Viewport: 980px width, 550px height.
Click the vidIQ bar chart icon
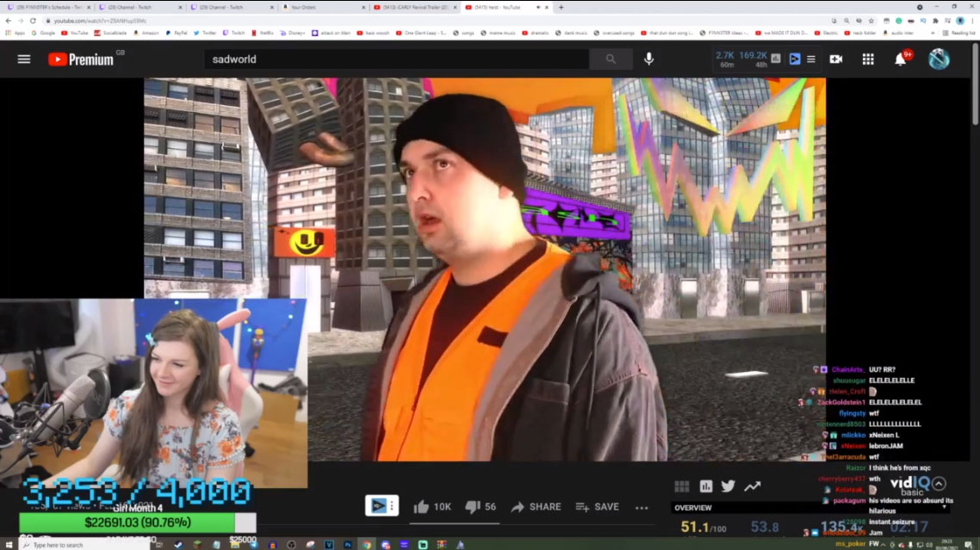coord(705,486)
